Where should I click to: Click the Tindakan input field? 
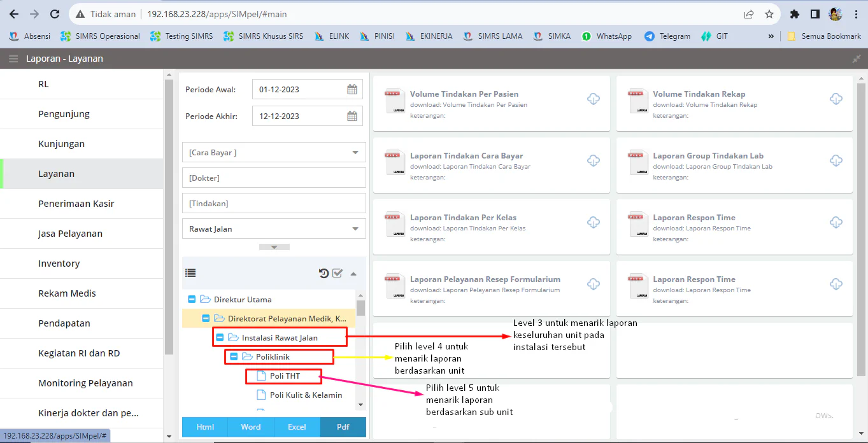coord(274,203)
